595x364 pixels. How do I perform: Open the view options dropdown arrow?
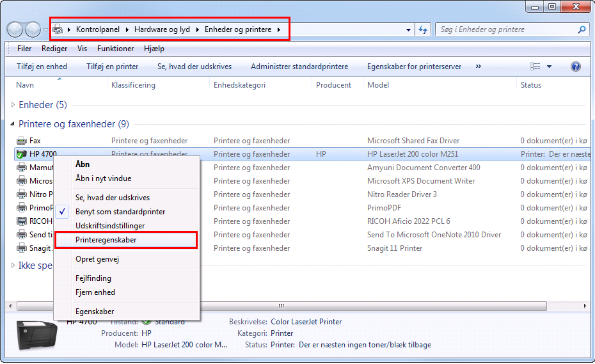(x=549, y=67)
